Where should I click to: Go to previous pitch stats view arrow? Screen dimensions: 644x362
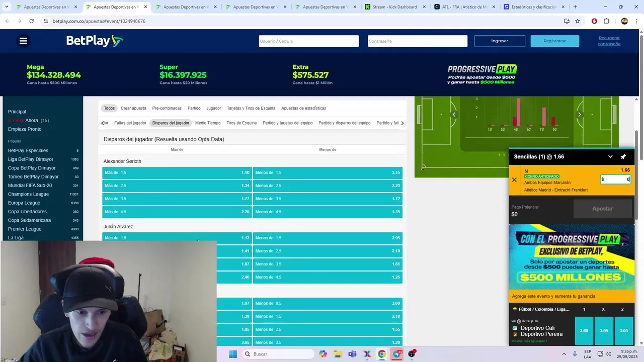click(454, 115)
